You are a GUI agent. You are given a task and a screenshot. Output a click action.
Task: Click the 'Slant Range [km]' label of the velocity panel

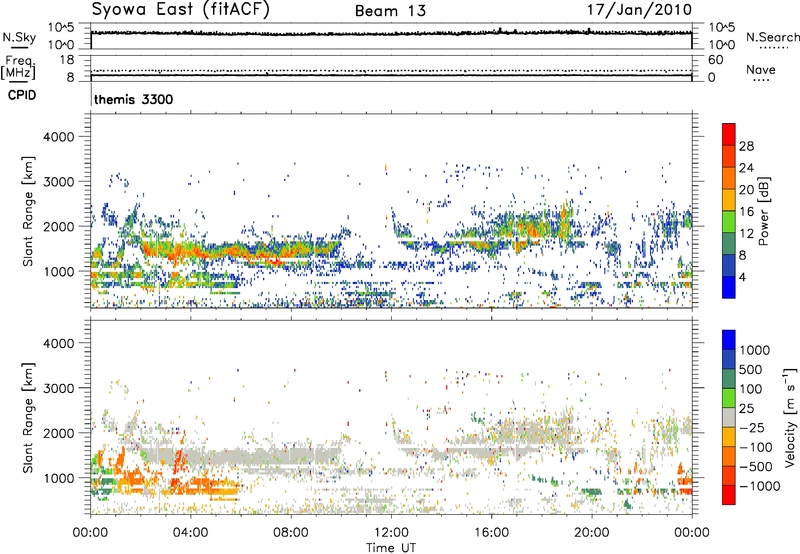(28, 418)
